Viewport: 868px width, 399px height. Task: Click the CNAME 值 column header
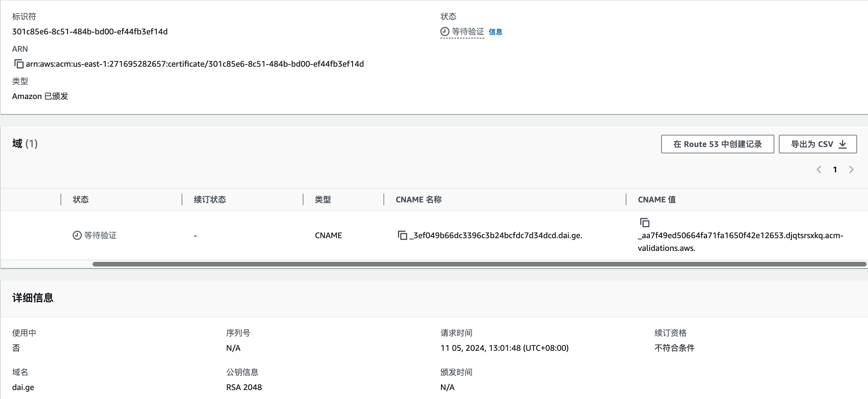tap(657, 199)
